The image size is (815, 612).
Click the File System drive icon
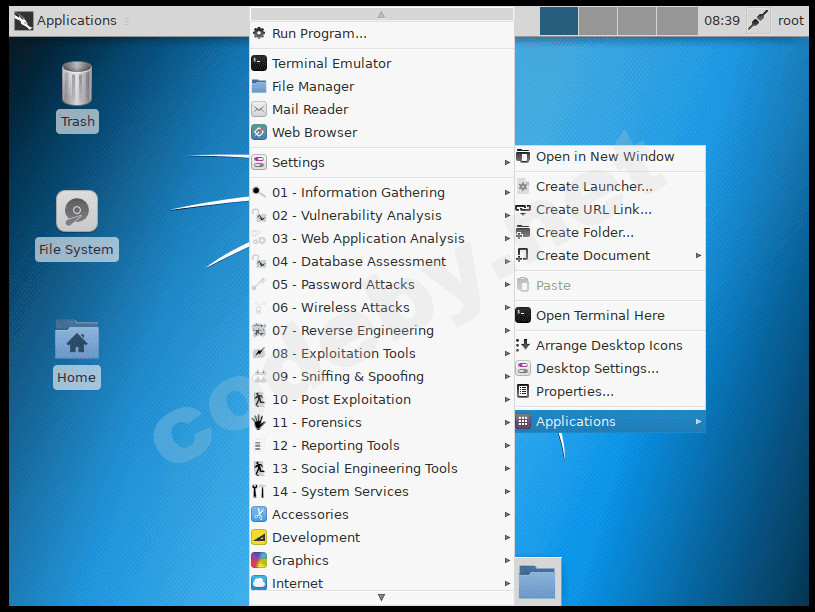(x=77, y=211)
